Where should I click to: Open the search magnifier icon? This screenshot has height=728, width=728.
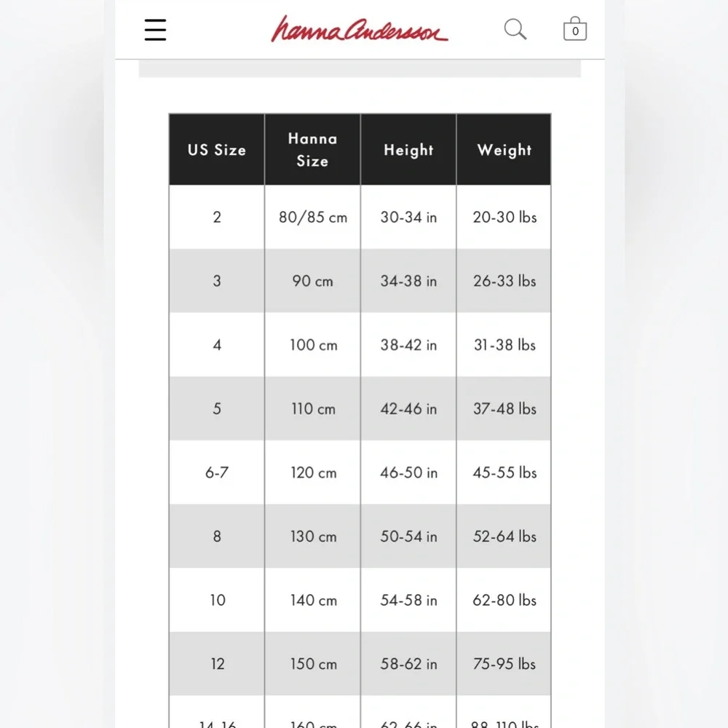[515, 29]
